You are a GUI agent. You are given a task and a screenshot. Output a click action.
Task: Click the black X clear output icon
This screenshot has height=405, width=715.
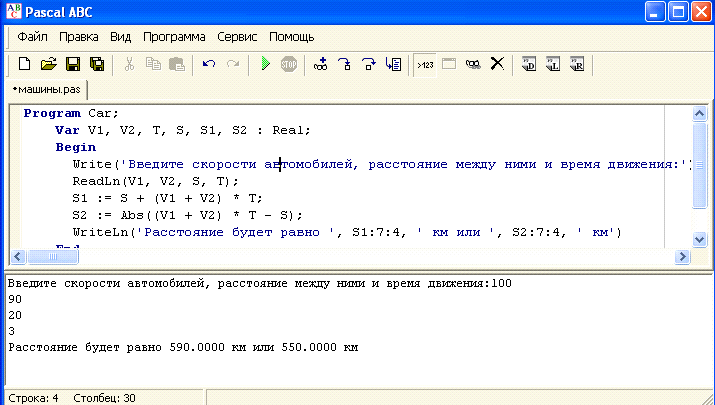(497, 64)
